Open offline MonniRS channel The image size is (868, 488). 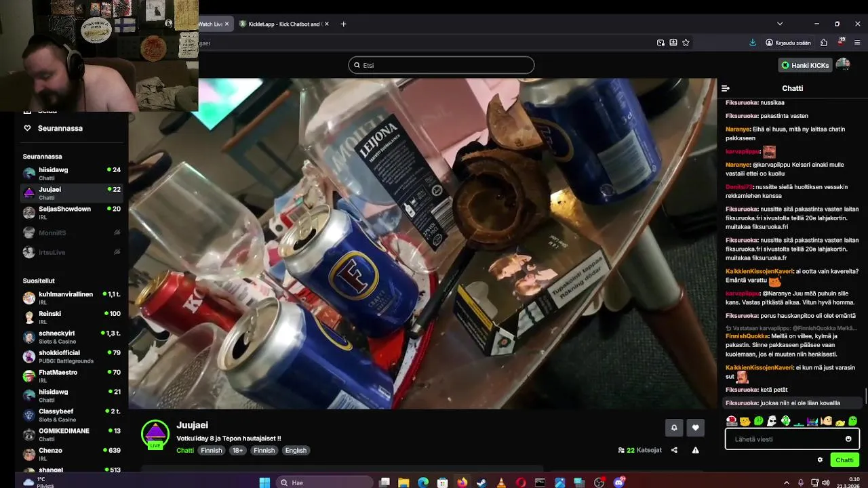72,232
